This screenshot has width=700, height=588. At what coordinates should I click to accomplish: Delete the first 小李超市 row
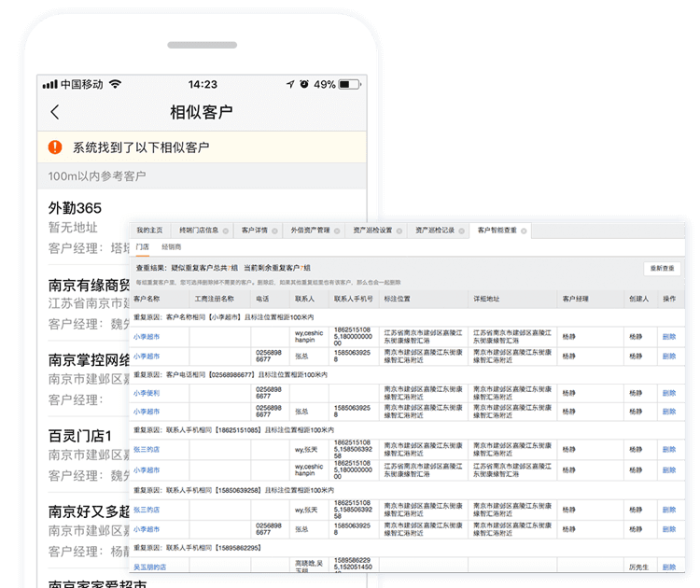coord(668,337)
